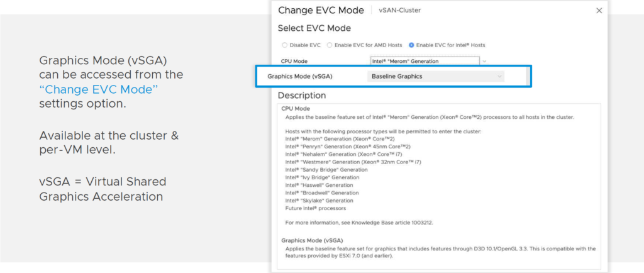Close the Change EVC Mode dialog
The height and width of the screenshot is (273, 644).
pos(599,11)
